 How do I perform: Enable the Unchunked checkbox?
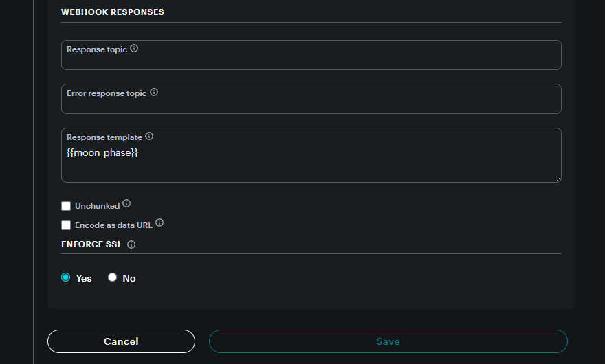[66, 206]
